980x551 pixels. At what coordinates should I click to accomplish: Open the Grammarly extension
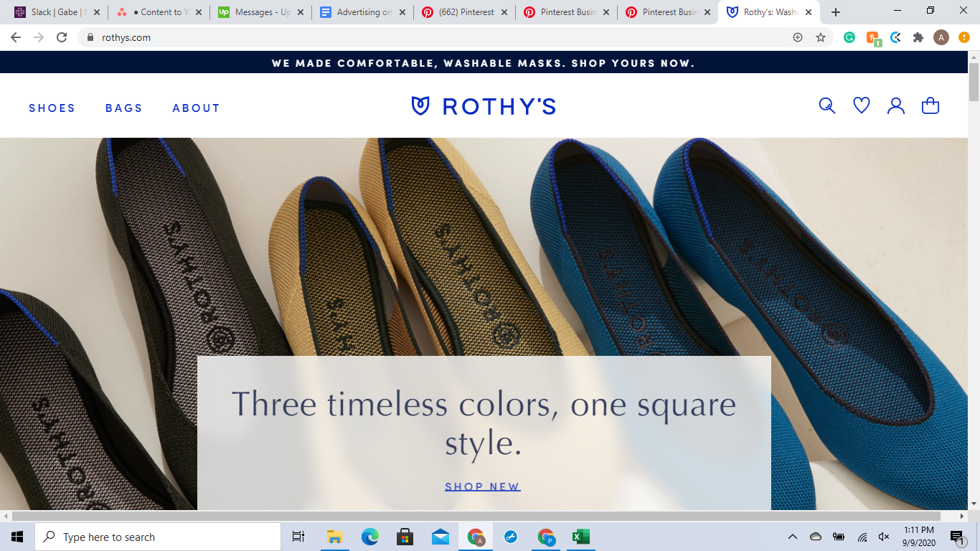(x=849, y=37)
